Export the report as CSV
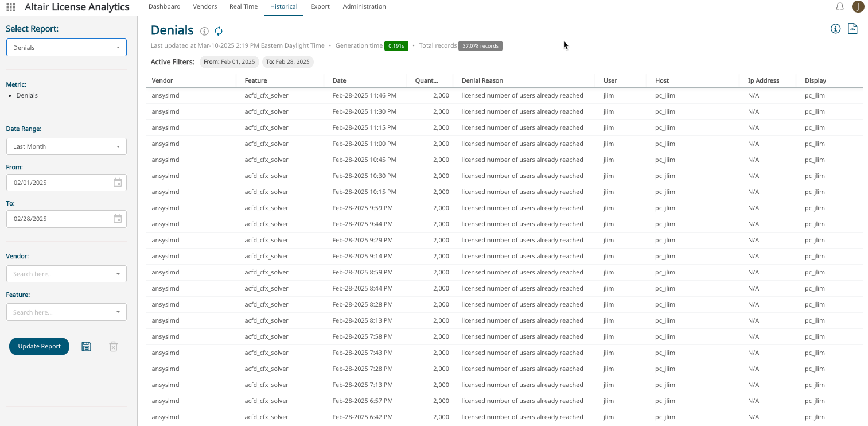 (853, 29)
